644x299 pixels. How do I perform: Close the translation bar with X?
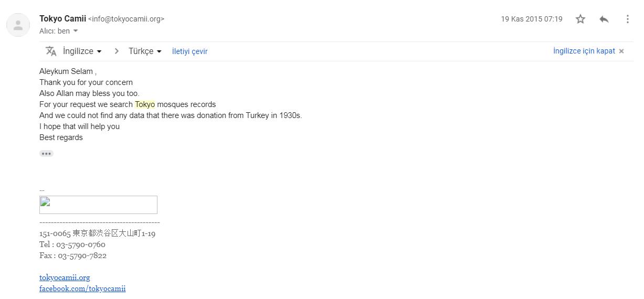621,51
